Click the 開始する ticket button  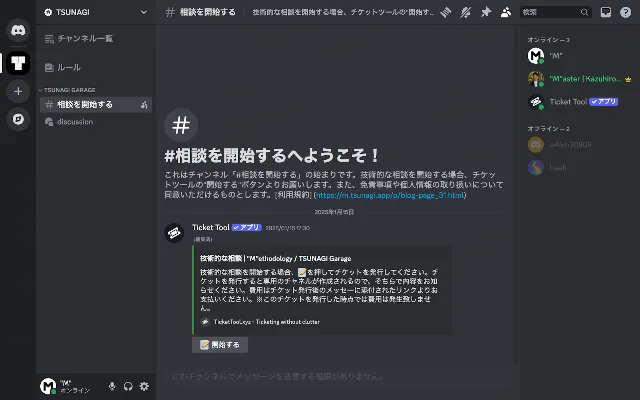[x=220, y=345]
